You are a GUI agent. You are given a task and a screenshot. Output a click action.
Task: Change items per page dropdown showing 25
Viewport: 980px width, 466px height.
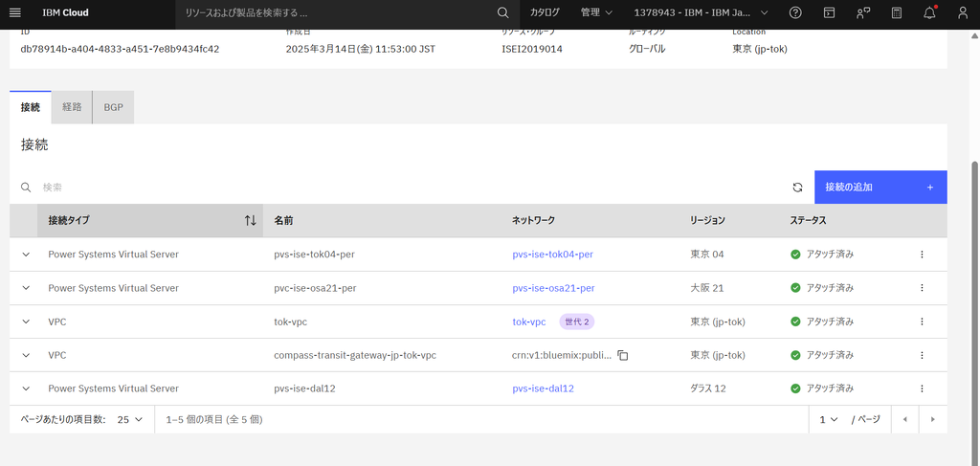point(130,420)
